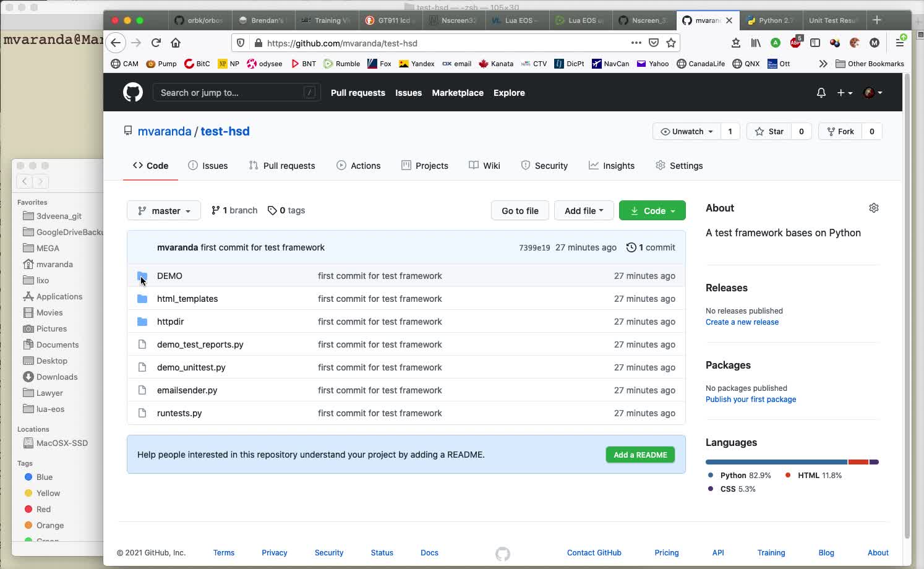This screenshot has width=924, height=569.
Task: Open Publish your first package link
Action: (x=751, y=400)
